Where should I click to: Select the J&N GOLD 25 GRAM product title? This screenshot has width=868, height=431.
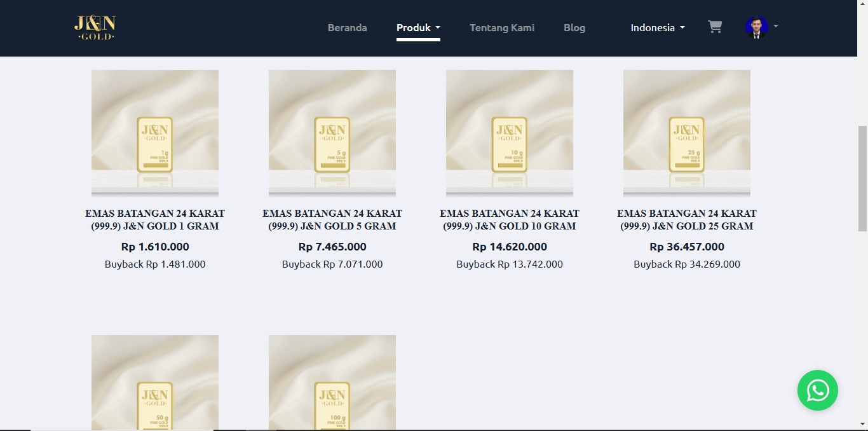[687, 220]
